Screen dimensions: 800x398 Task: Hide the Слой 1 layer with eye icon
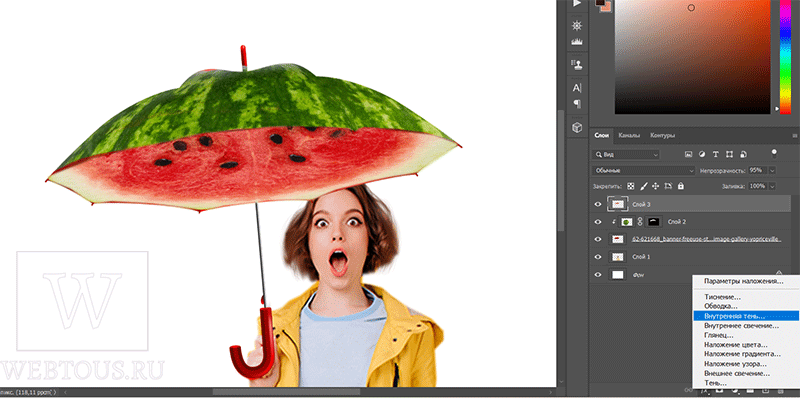click(x=598, y=257)
